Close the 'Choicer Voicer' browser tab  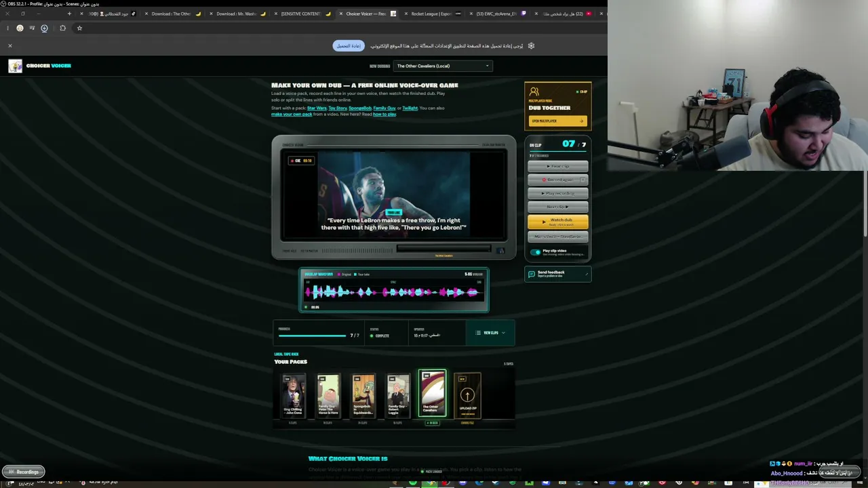340,14
